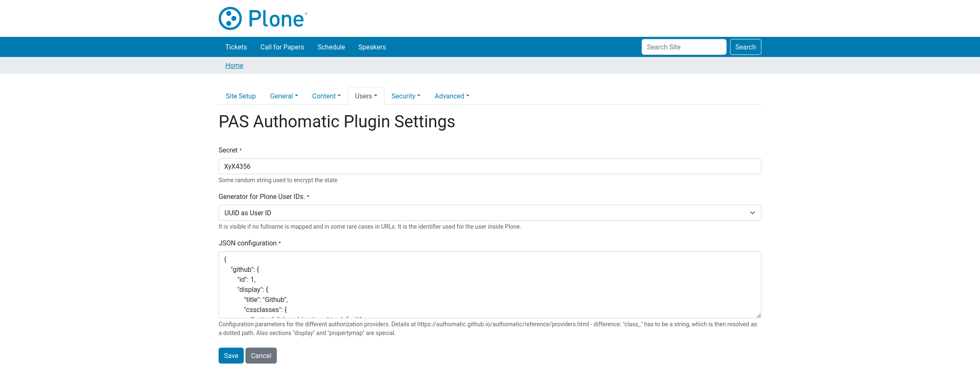Click the "Some random string" help text
The width and height of the screenshot is (980, 387).
tap(278, 180)
